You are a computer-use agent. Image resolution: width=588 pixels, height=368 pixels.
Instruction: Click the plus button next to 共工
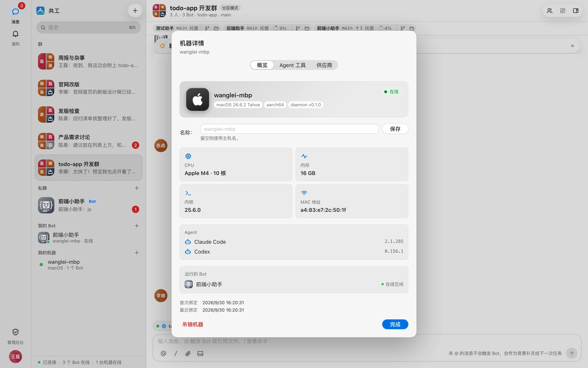point(135,11)
